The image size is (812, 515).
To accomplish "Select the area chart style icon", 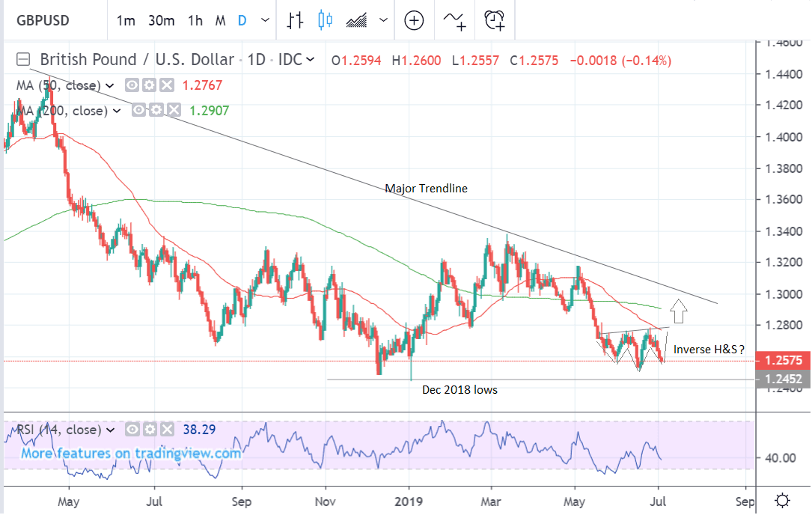I will coord(358,21).
